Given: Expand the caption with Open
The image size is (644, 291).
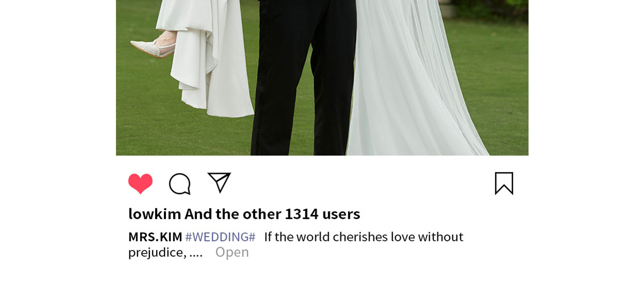Looking at the screenshot, I should click(232, 252).
